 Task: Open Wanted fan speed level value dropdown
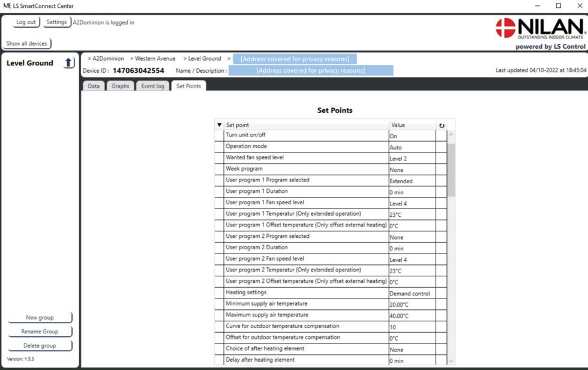click(x=412, y=159)
